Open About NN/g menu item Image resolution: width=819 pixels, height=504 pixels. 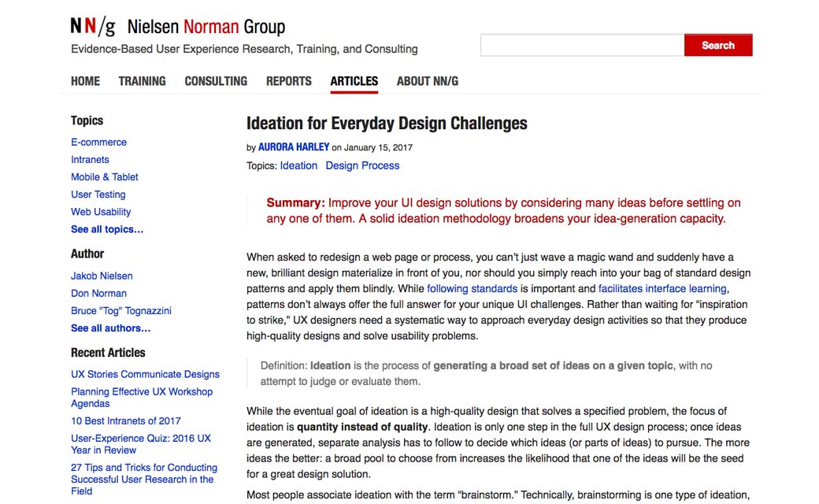(427, 81)
